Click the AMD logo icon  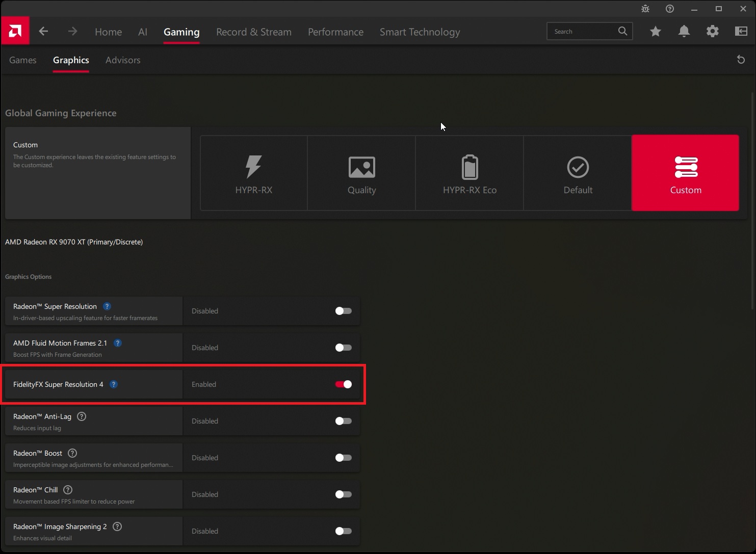coord(15,31)
